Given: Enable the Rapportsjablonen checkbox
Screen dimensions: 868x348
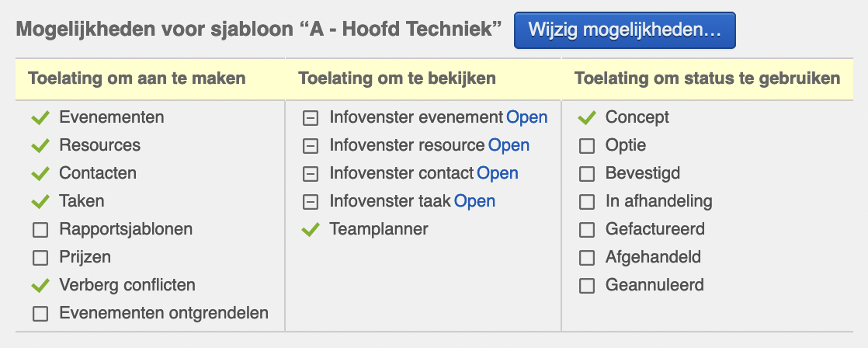Looking at the screenshot, I should (40, 230).
